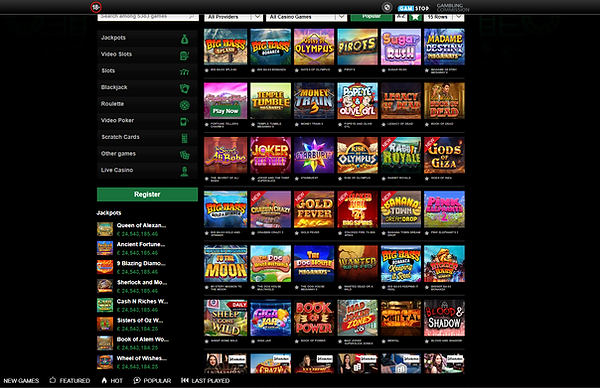Click the search games input field

click(x=148, y=17)
